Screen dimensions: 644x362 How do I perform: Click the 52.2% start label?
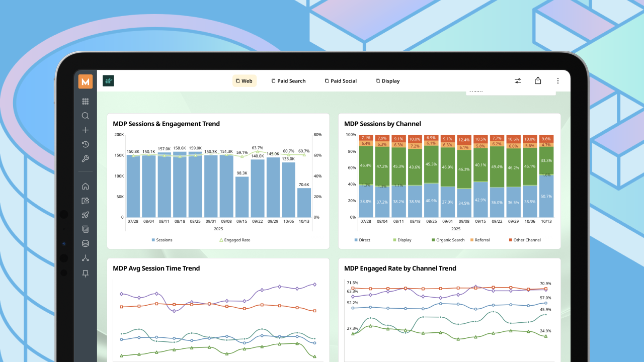352,303
